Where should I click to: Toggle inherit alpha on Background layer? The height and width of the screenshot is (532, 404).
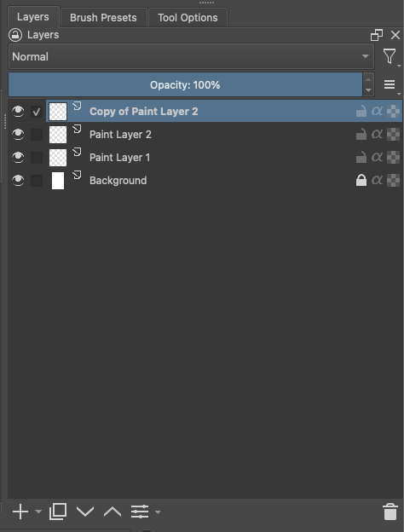coord(377,180)
